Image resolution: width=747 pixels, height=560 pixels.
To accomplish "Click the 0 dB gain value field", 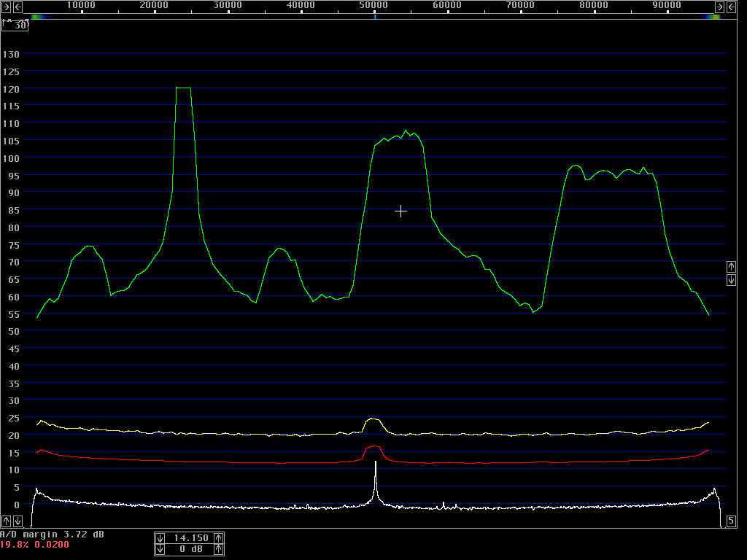I will (x=190, y=550).
